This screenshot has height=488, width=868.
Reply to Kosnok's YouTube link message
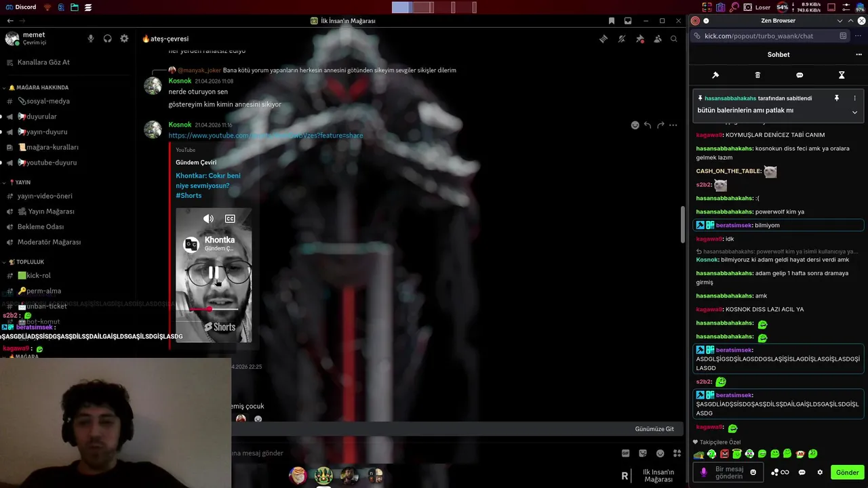pos(648,125)
